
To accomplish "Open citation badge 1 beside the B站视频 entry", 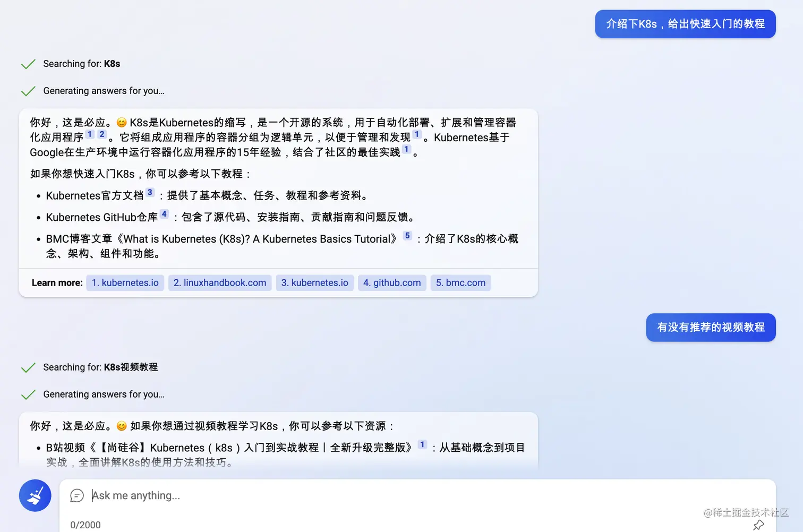I will tap(422, 444).
